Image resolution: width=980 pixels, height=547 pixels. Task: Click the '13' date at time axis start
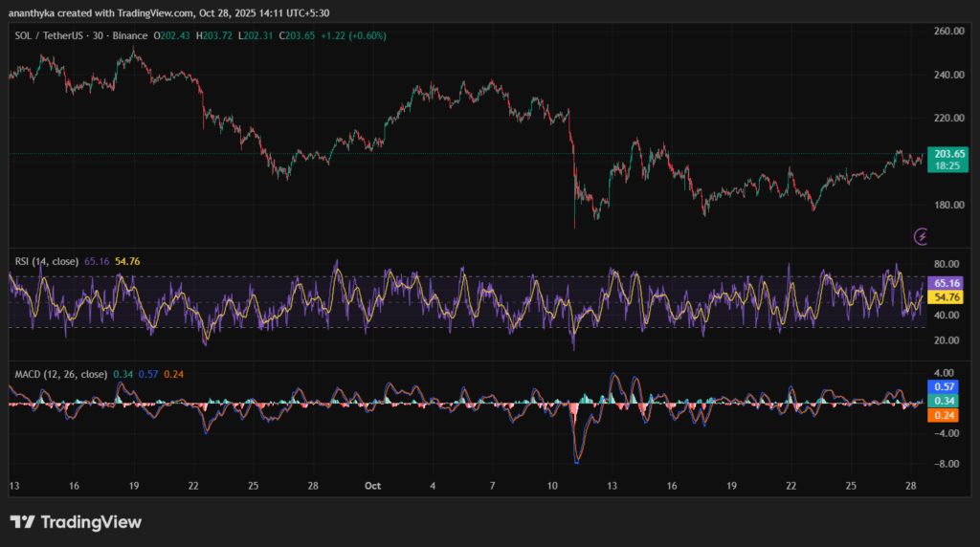(13, 486)
